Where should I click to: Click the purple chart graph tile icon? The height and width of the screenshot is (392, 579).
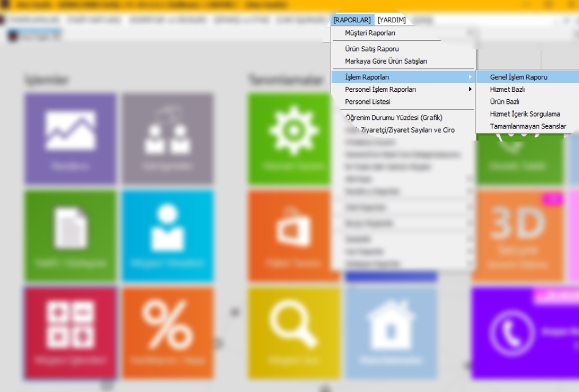click(x=70, y=138)
